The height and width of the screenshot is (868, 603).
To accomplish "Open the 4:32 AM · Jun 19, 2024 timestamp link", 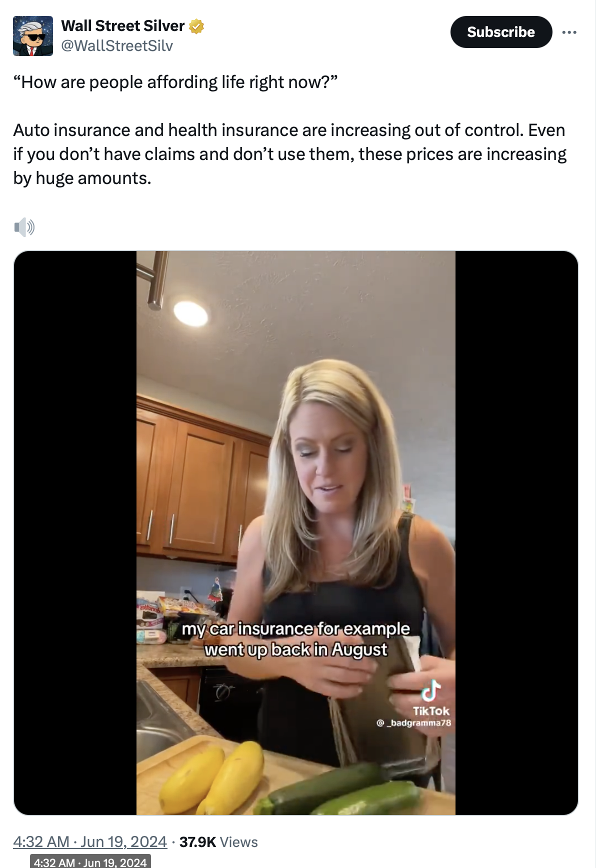I will 90,841.
